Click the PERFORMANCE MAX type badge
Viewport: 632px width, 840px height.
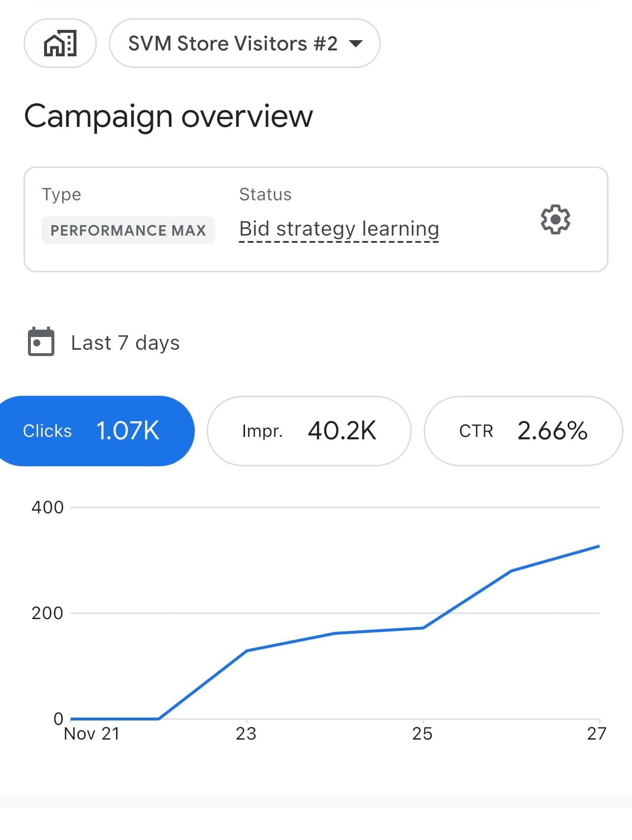(x=128, y=230)
